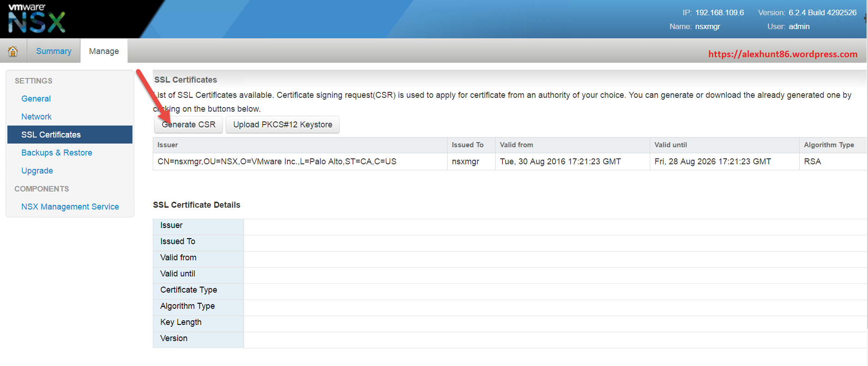Click the Issued To details row

coord(509,243)
